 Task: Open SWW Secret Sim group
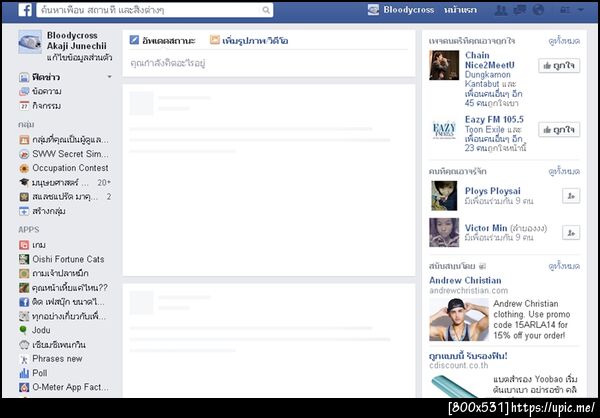64,154
